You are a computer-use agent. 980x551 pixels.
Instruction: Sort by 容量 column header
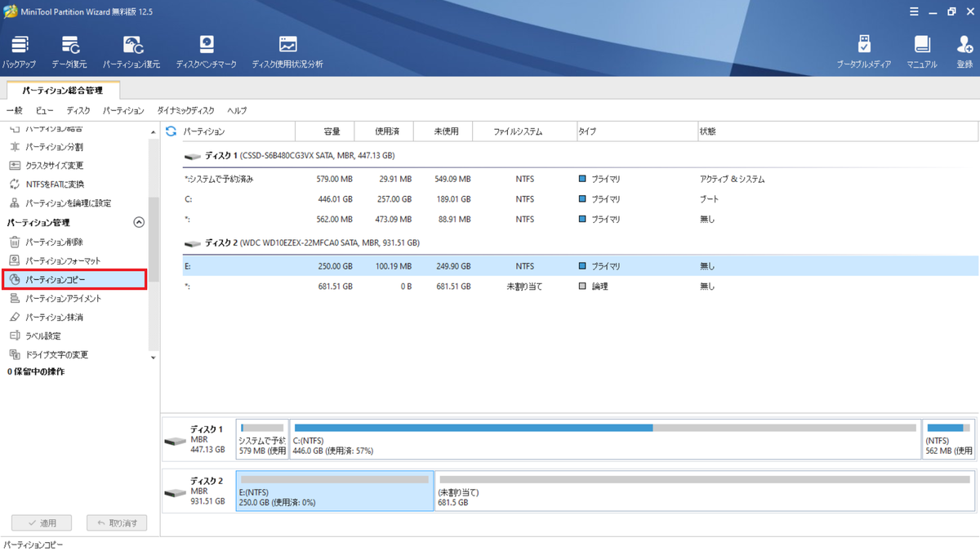coord(324,131)
